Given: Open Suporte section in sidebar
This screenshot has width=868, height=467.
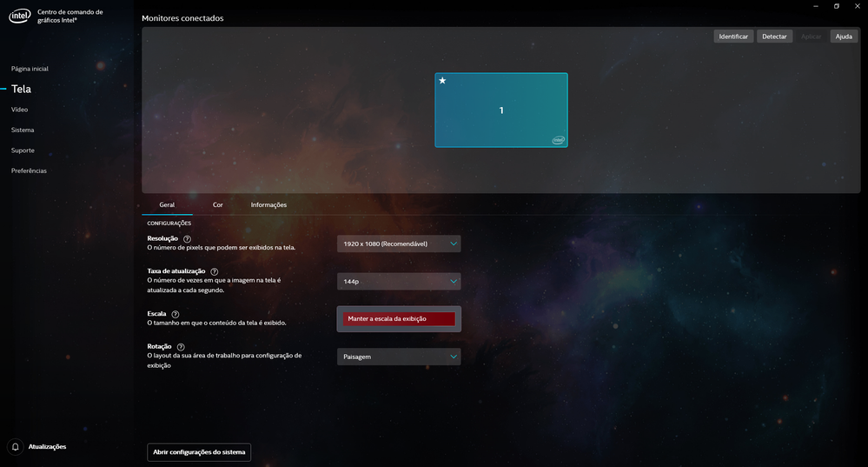Looking at the screenshot, I should [23, 150].
